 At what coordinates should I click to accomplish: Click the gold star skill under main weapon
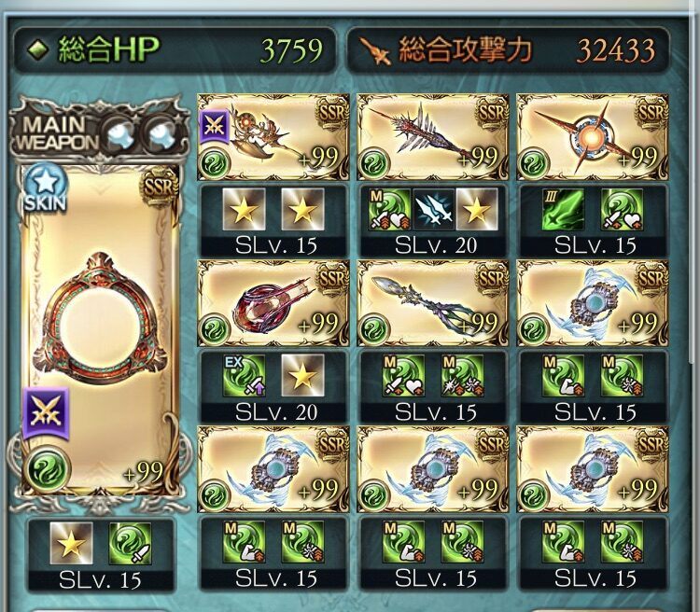point(72,543)
